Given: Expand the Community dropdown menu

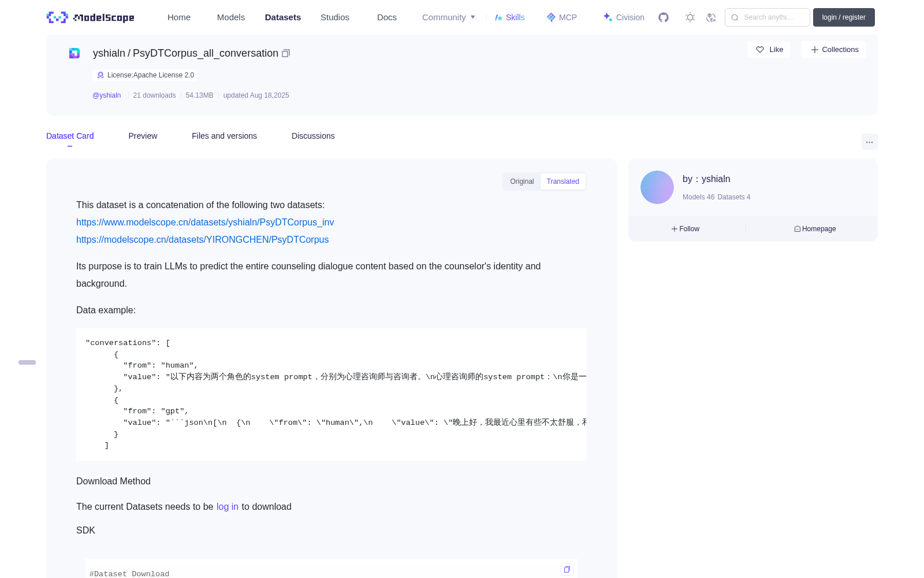Looking at the screenshot, I should (x=449, y=17).
